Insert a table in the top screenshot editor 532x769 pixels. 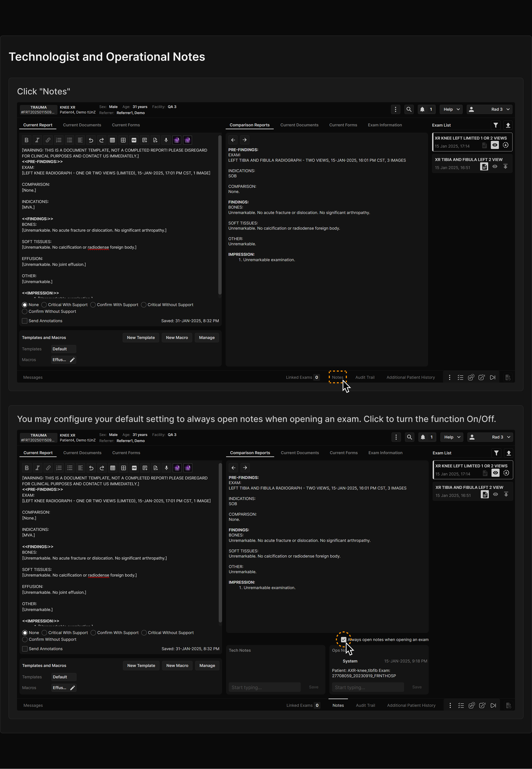pyautogui.click(x=112, y=140)
